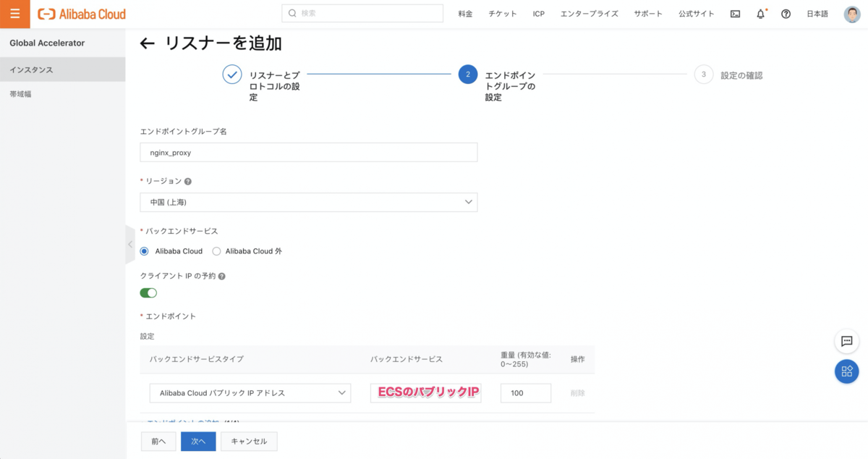Click the top search box
The image size is (868, 459).
click(362, 13)
